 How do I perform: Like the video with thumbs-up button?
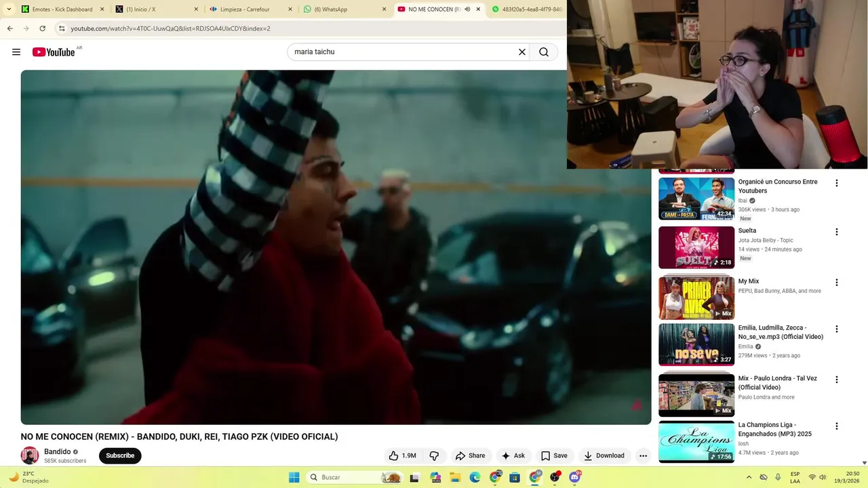pos(401,455)
